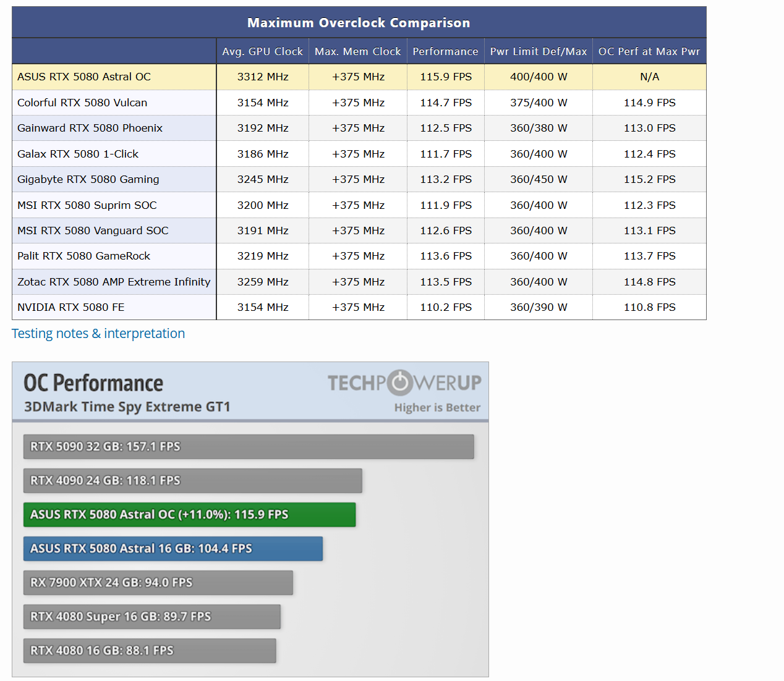Select the Gigabyte RTX 5080 Gaming row label
784x681 pixels.
pyautogui.click(x=88, y=179)
